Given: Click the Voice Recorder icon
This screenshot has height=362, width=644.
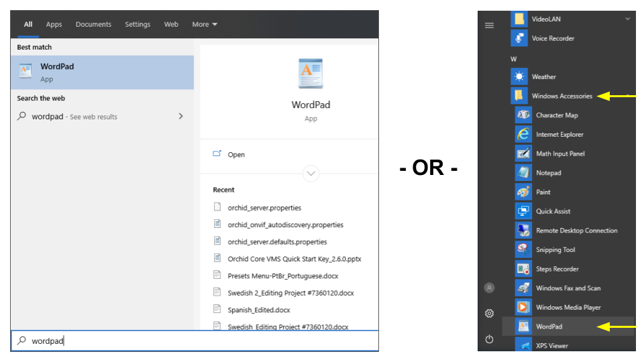Looking at the screenshot, I should [x=519, y=38].
